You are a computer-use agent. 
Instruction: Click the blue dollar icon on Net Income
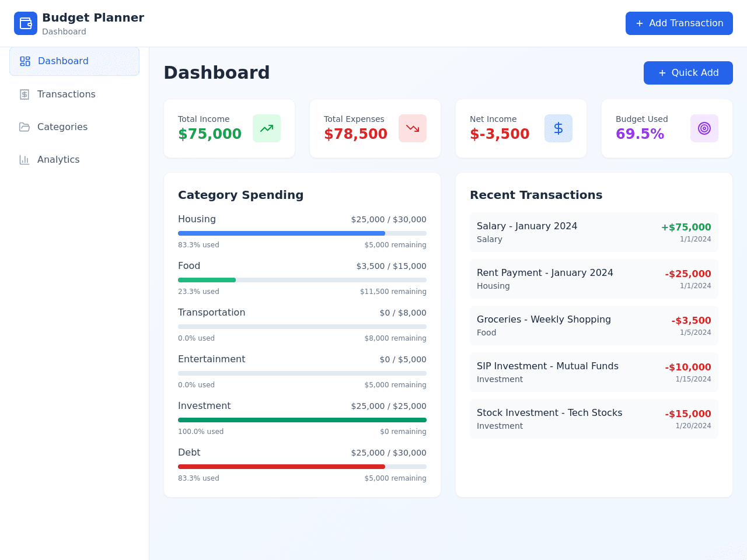click(558, 128)
